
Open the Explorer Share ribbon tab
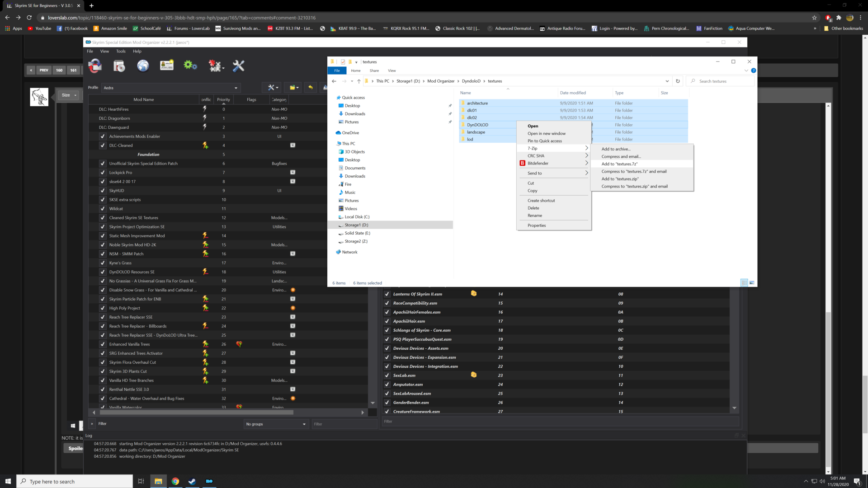point(374,70)
